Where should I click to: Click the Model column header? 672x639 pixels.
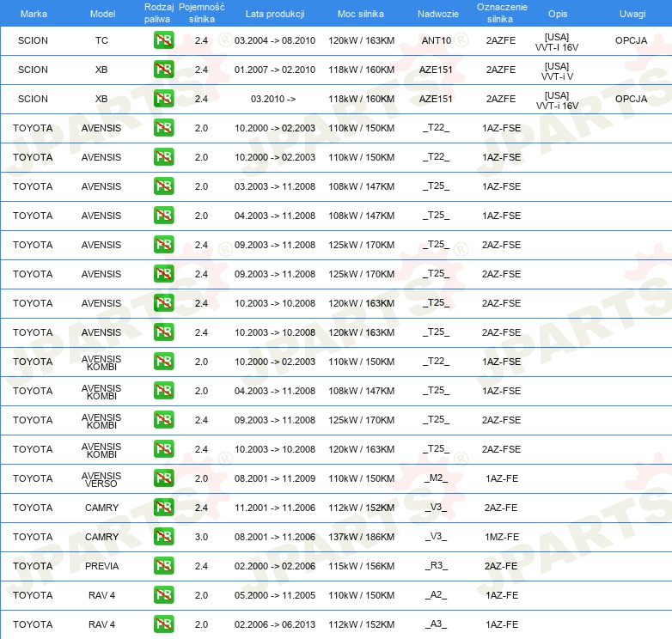click(x=102, y=14)
